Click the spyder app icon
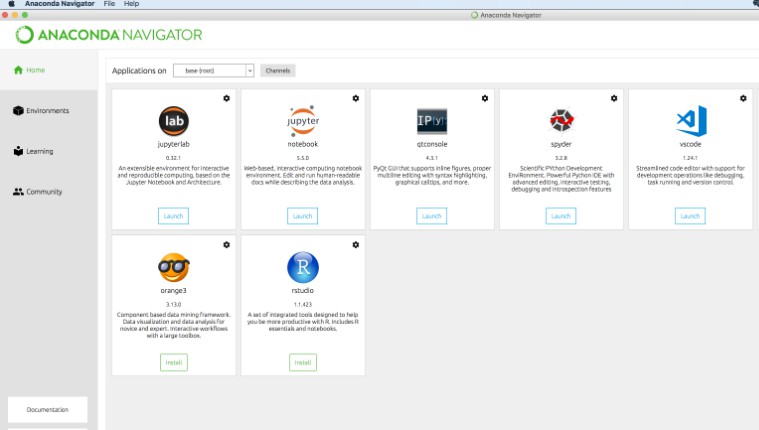The image size is (759, 430). (561, 120)
